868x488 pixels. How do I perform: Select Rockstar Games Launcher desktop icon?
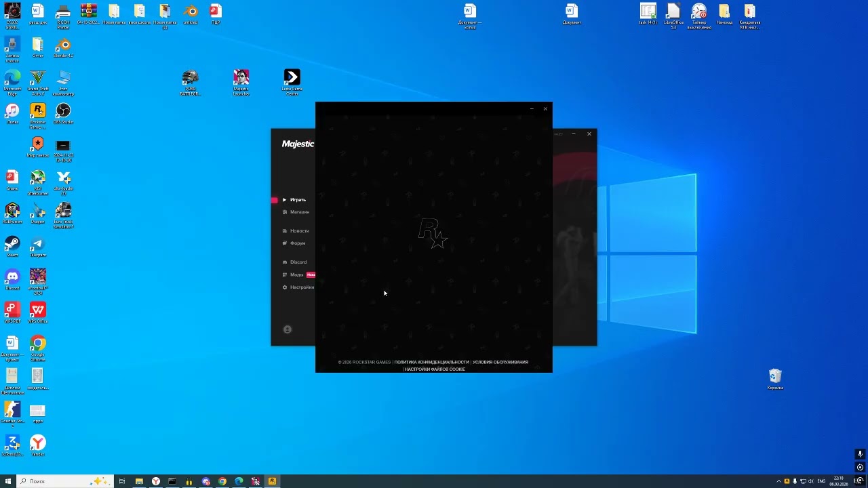37,115
